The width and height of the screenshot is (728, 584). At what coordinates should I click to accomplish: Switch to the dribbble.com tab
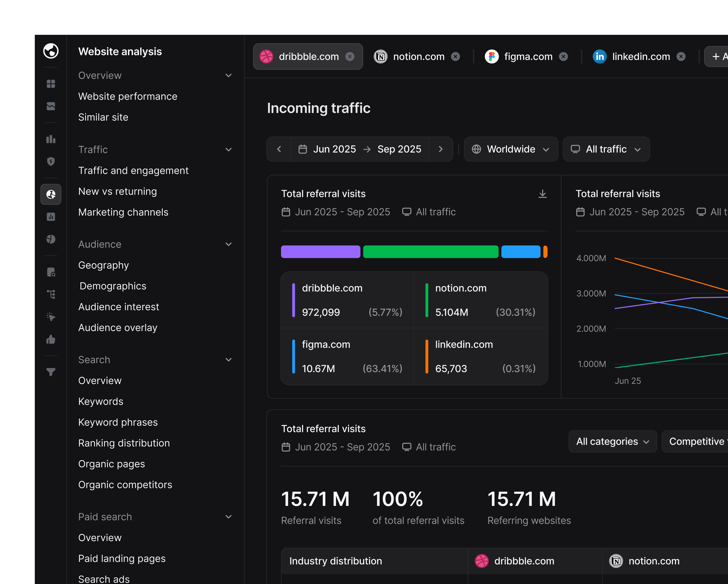point(308,56)
